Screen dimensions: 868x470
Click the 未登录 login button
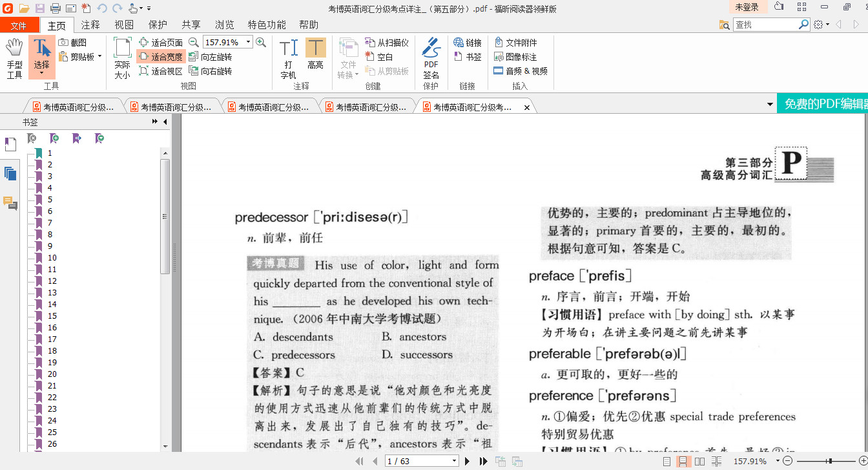tap(747, 7)
